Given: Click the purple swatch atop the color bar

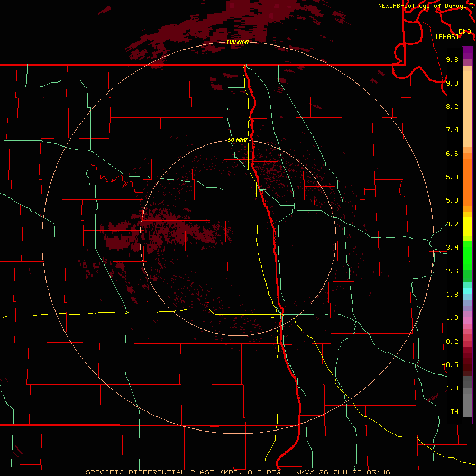Looking at the screenshot, I should coord(467,53).
